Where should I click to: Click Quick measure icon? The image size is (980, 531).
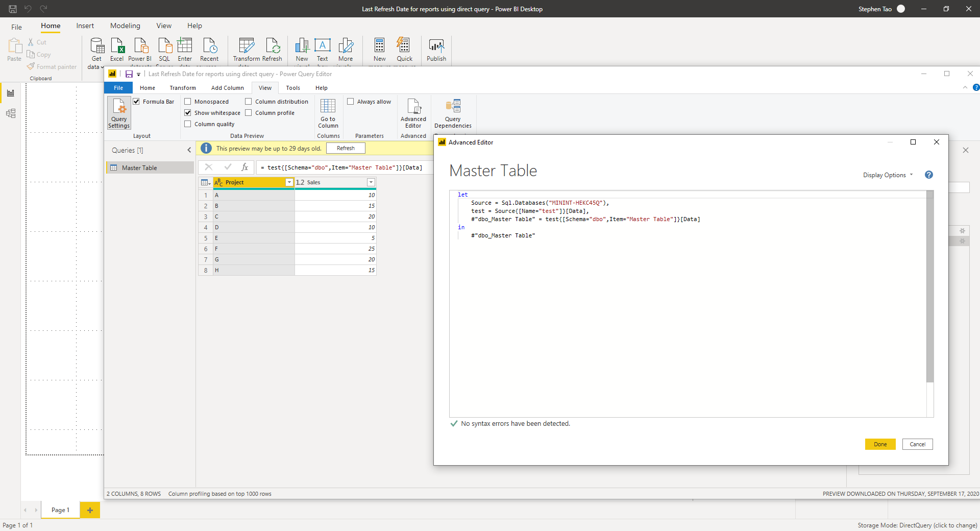pyautogui.click(x=404, y=50)
